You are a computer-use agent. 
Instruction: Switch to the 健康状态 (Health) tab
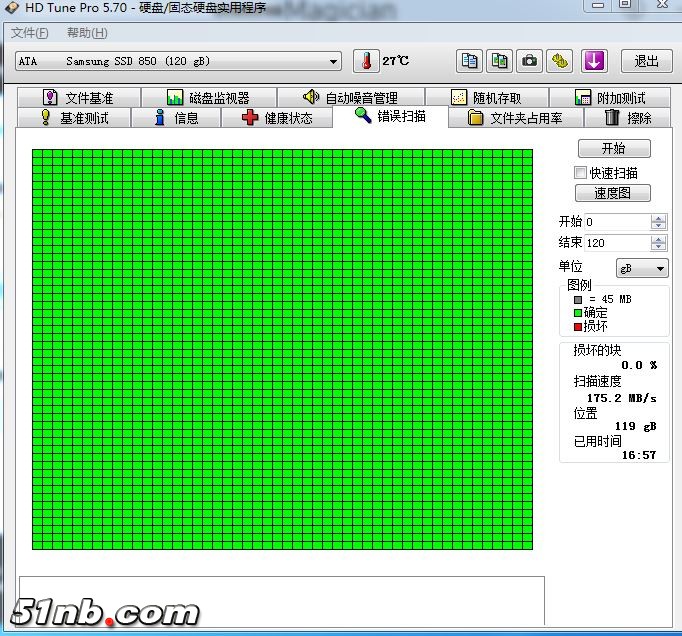point(277,118)
